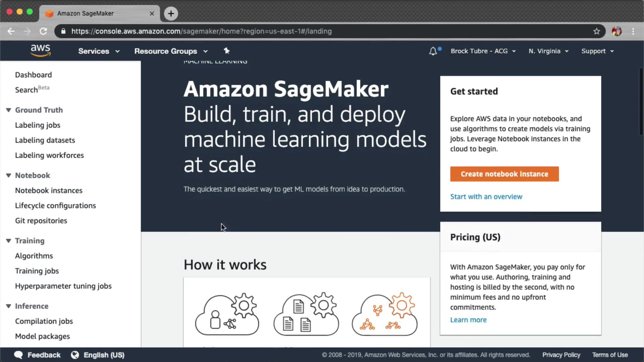Click the Feedback speech bubble icon
Viewport: 644px width, 362px height.
[x=18, y=355]
